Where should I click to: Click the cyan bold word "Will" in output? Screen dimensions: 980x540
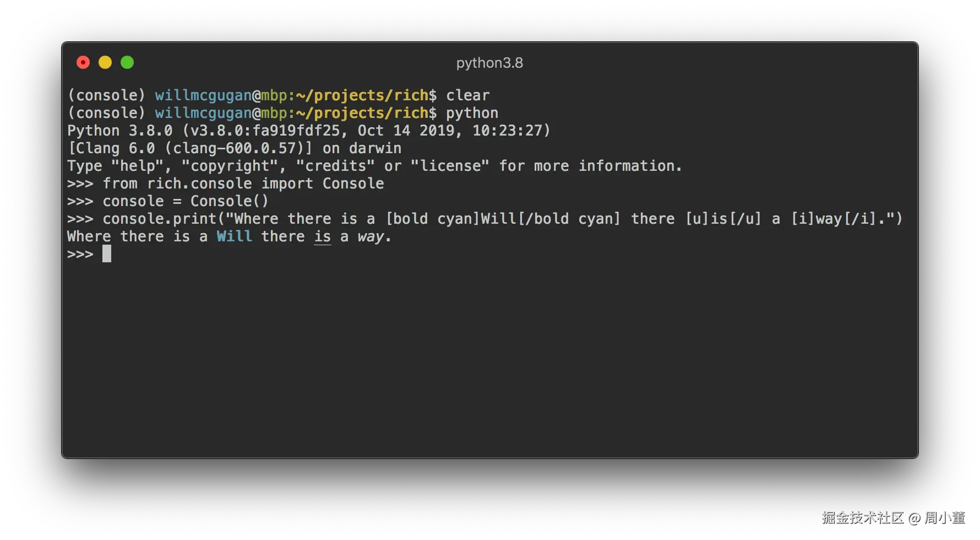(234, 236)
